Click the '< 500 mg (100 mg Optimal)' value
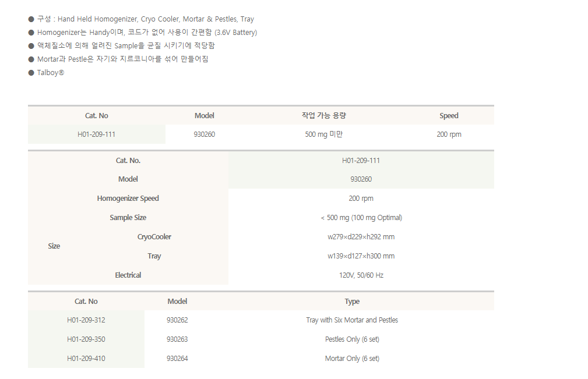This screenshot has width=588, height=379. click(361, 218)
